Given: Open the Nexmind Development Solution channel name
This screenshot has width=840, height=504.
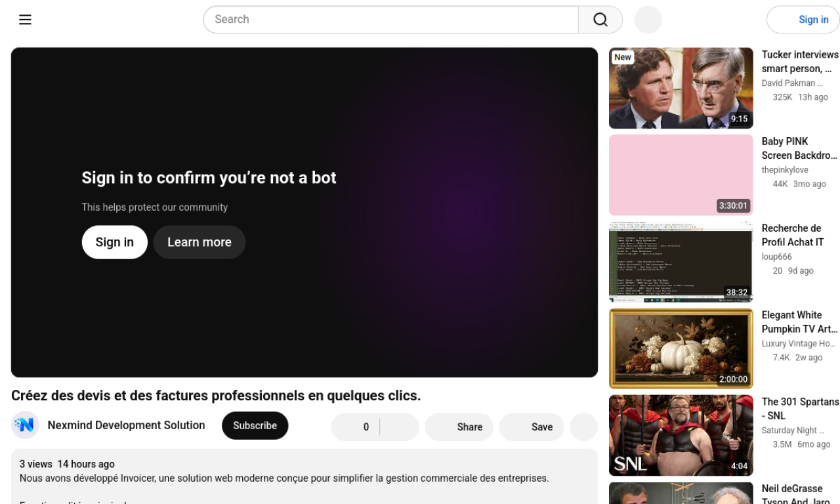Looking at the screenshot, I should pos(127,425).
